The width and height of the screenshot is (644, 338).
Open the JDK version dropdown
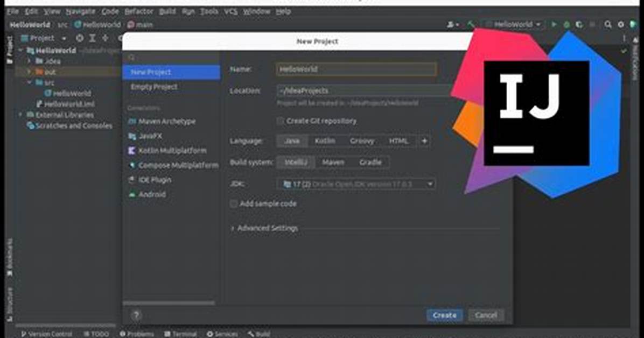tap(356, 184)
